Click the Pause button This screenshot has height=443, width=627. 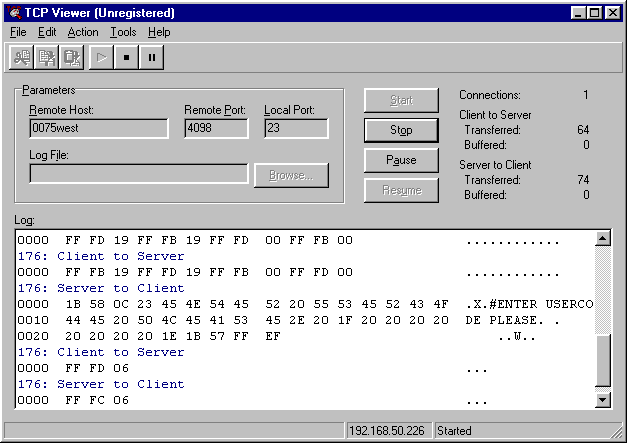401,160
